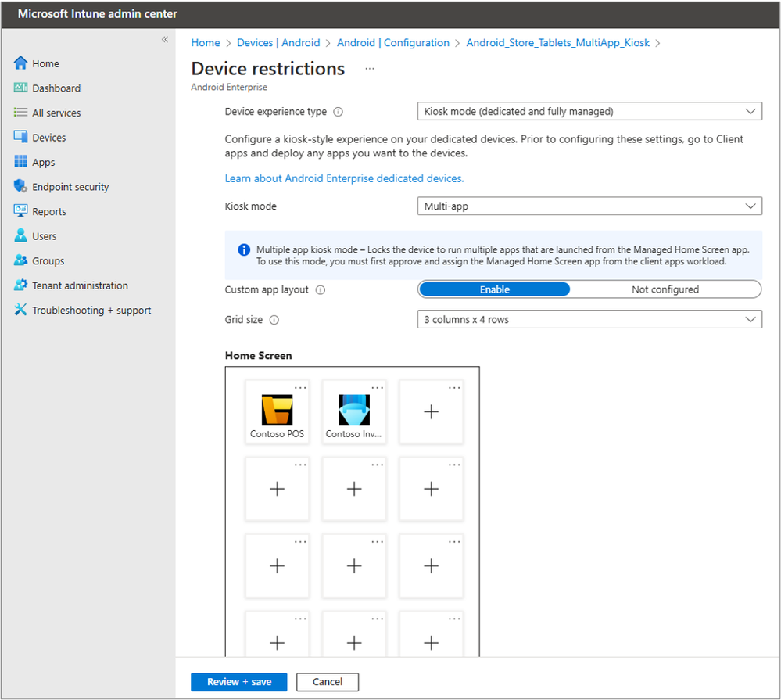Open Groups in left navigation
This screenshot has height=700, width=781.
[x=48, y=261]
